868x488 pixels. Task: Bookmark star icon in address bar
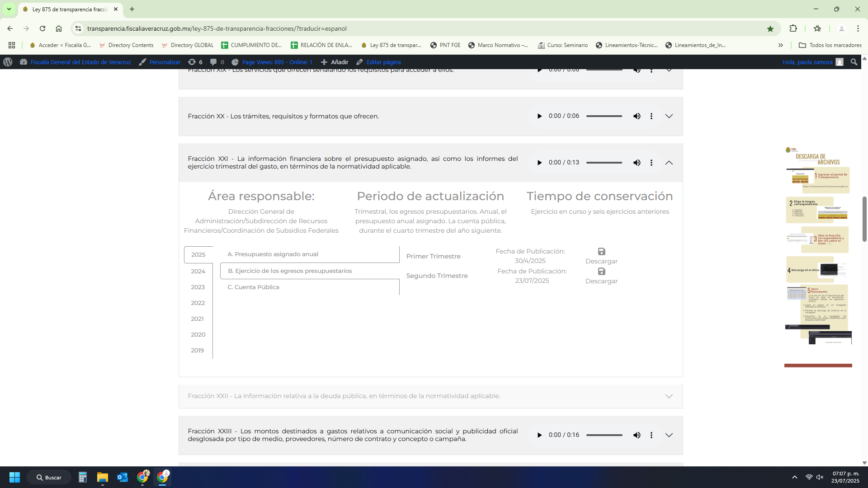[770, 28]
